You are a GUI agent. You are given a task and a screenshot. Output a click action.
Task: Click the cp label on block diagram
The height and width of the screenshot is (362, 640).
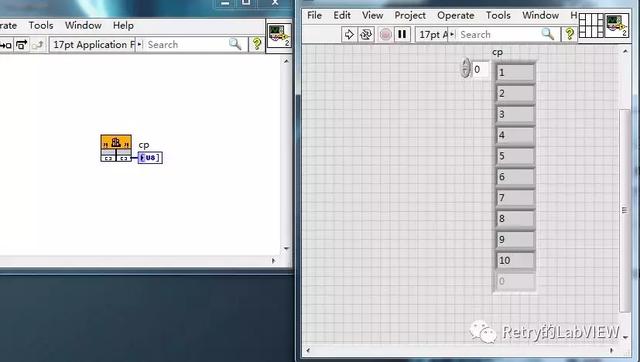pos(144,145)
